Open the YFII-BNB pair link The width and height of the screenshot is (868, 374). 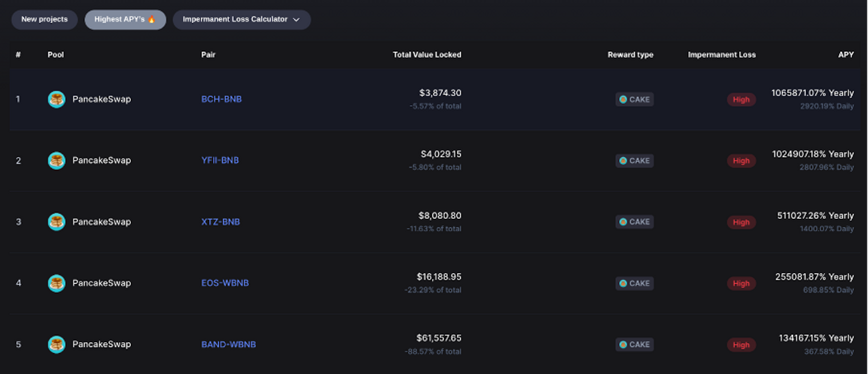tap(220, 160)
